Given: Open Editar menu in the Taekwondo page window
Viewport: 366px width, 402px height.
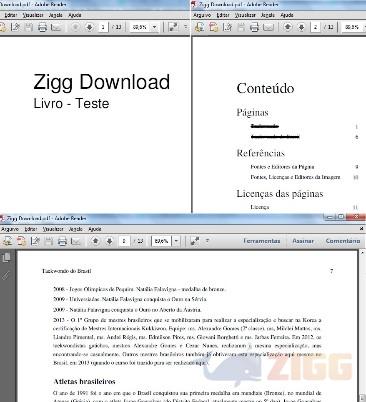Looking at the screenshot, I should pos(31,229).
